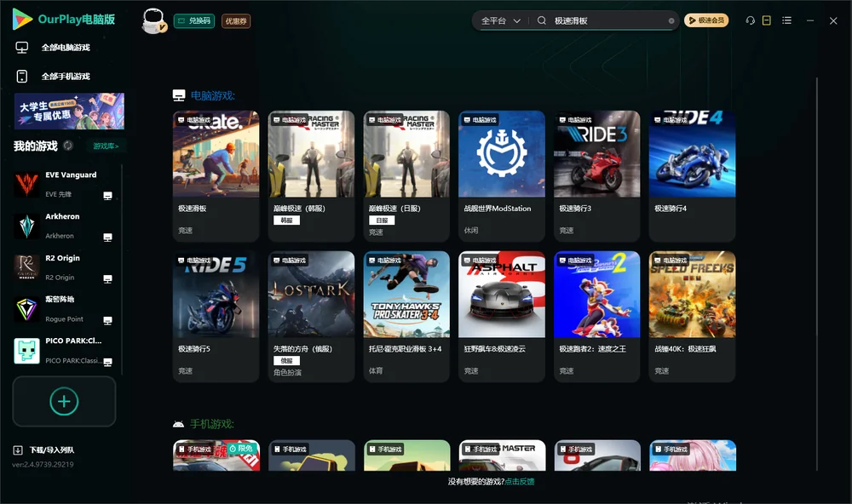Launch EVE Vanguard from my games

(66, 185)
